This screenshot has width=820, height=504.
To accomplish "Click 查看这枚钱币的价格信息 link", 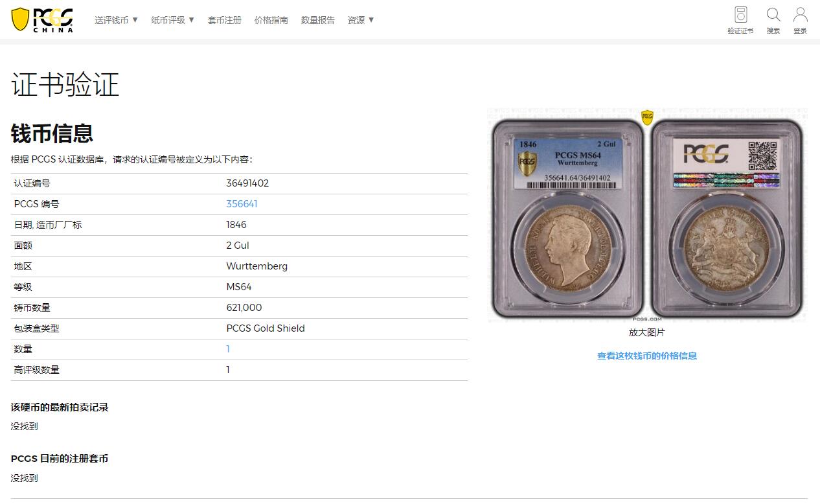I will click(x=647, y=356).
